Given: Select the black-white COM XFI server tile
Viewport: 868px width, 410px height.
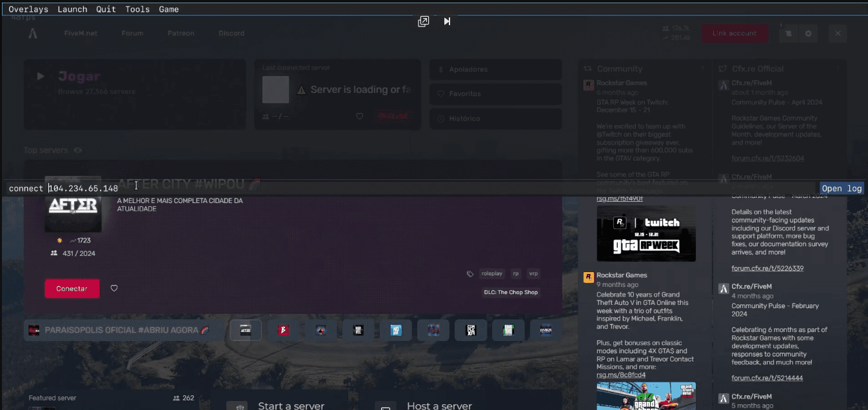Looking at the screenshot, I should coord(471,330).
